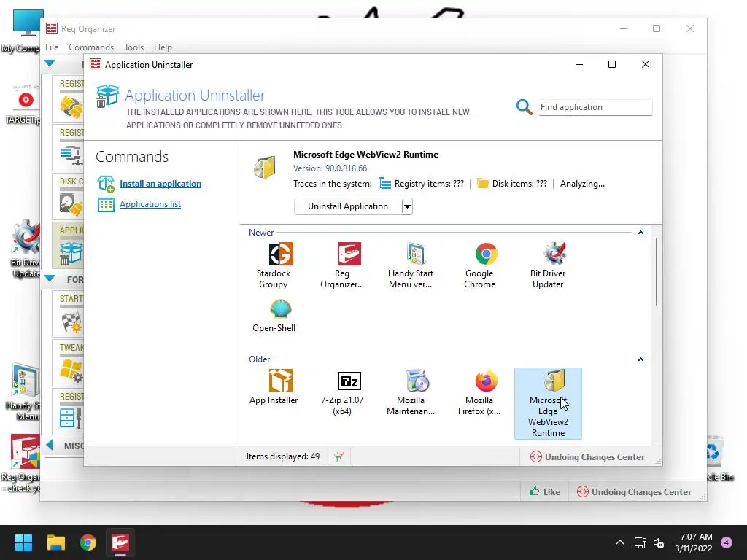Select Microsoft Edge WebView2 Runtime tile
The image size is (747, 560).
pos(548,403)
